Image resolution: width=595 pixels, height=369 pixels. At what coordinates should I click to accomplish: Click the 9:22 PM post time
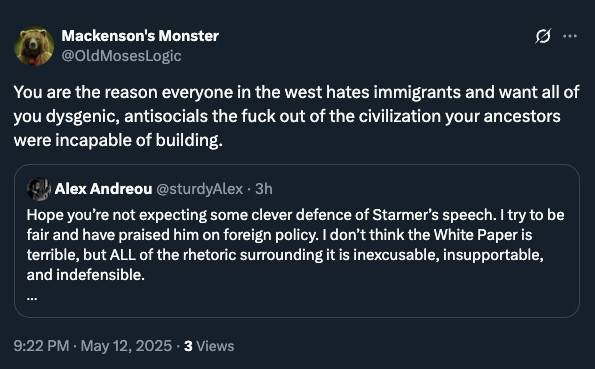(x=41, y=346)
